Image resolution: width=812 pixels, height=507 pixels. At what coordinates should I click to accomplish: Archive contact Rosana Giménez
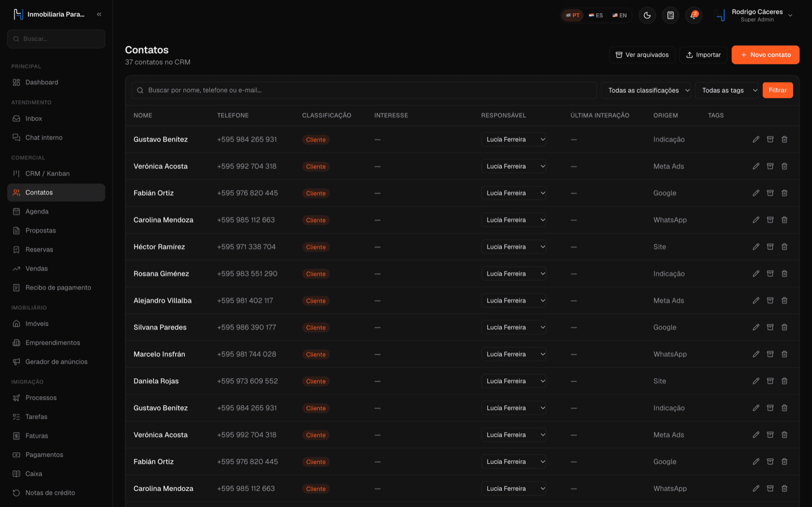(770, 274)
